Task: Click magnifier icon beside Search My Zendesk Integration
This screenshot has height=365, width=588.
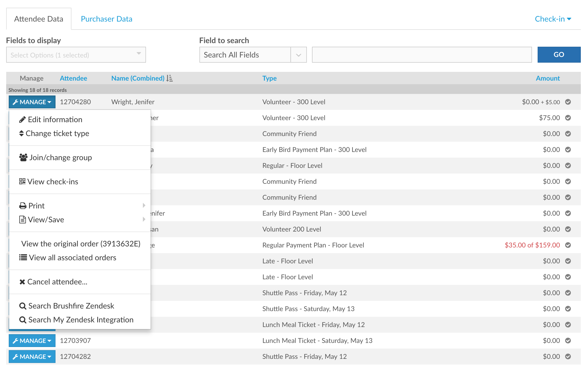Action: point(23,320)
